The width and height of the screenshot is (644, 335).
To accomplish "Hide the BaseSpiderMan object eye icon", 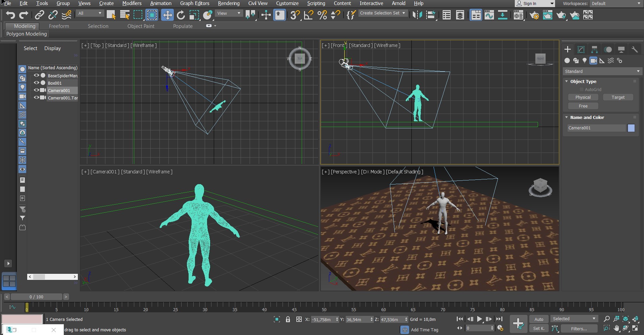I will click(36, 75).
